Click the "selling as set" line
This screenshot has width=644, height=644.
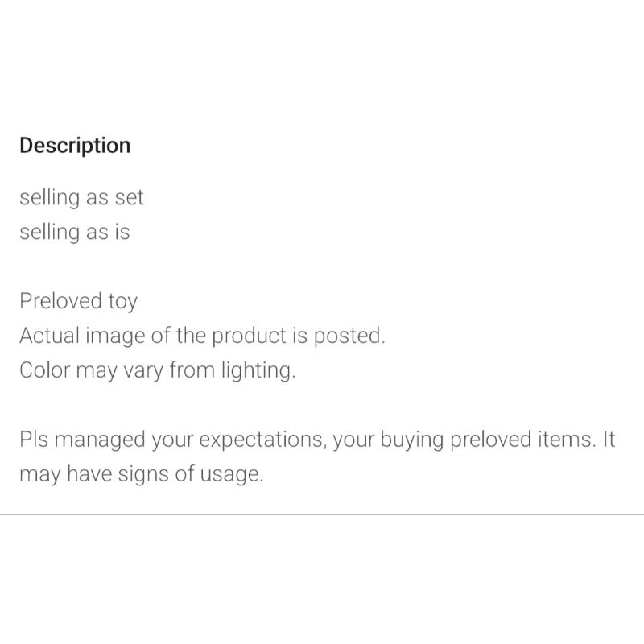point(81,197)
